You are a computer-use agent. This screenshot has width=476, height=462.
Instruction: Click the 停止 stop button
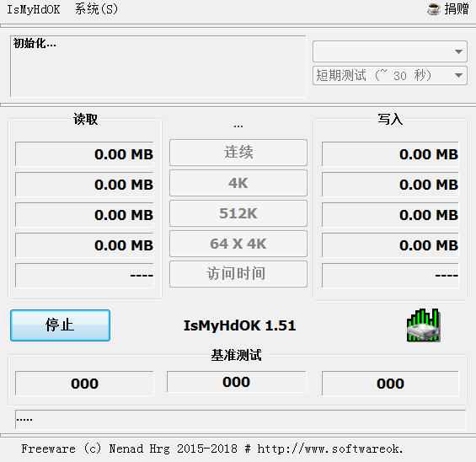coord(60,325)
